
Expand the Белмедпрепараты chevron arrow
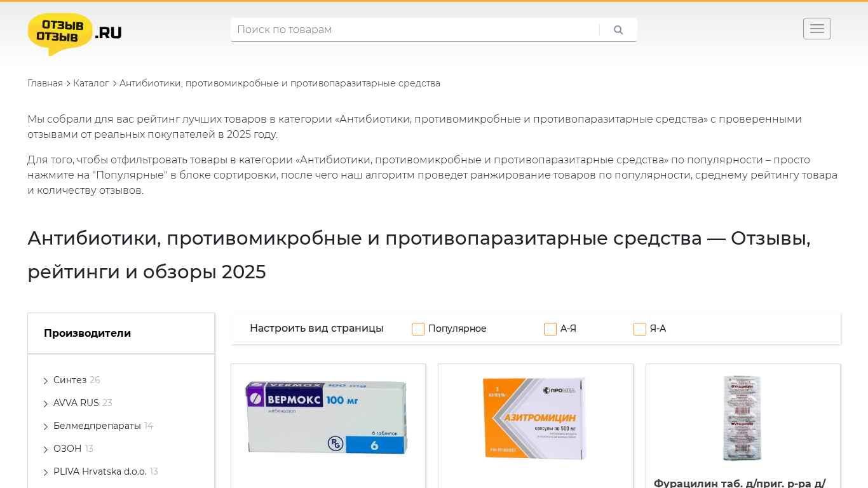tap(46, 426)
